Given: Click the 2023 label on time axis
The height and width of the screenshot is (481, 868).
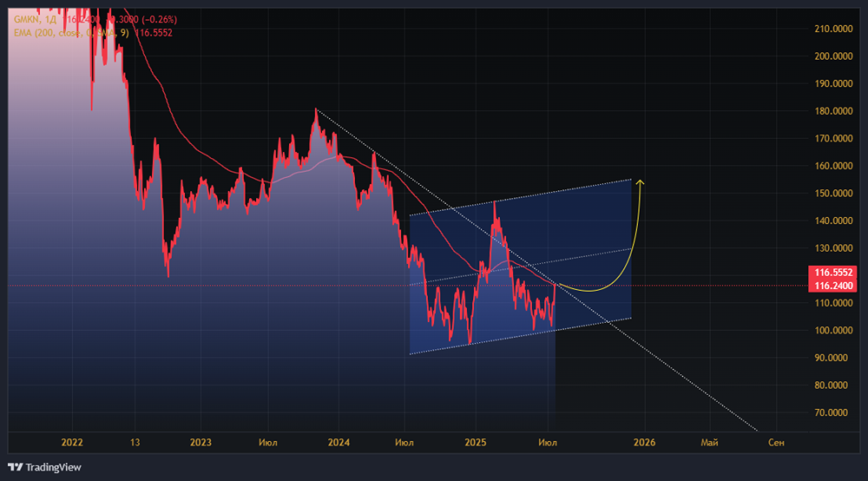Looking at the screenshot, I should tap(201, 442).
